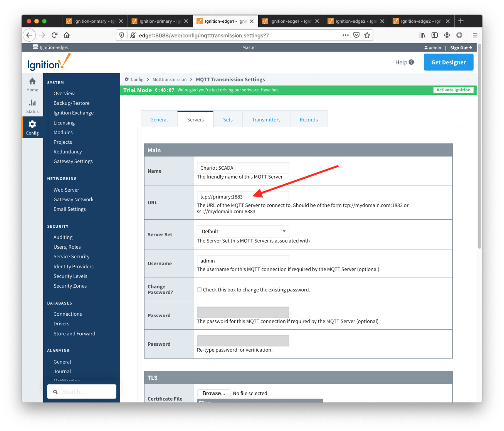This screenshot has width=504, height=431.
Task: Open the Library bookmarks icon
Action: 423,35
